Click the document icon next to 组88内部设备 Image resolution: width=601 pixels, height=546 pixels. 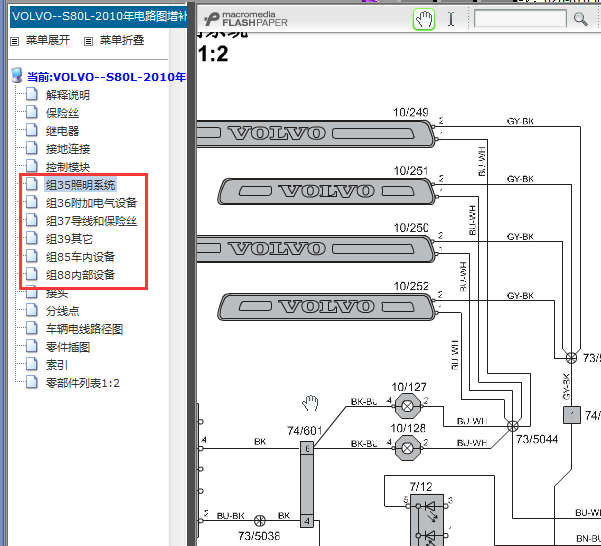click(x=32, y=274)
